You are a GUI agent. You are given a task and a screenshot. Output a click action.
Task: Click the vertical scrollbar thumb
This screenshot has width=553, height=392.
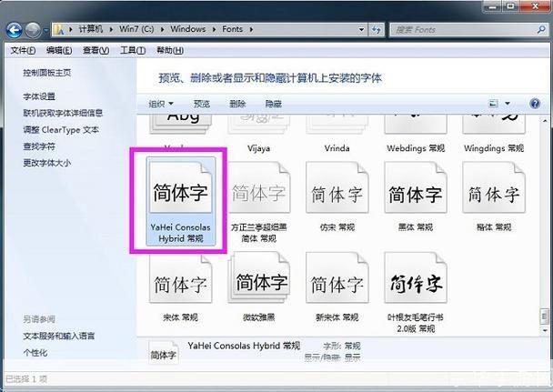pyautogui.click(x=545, y=316)
